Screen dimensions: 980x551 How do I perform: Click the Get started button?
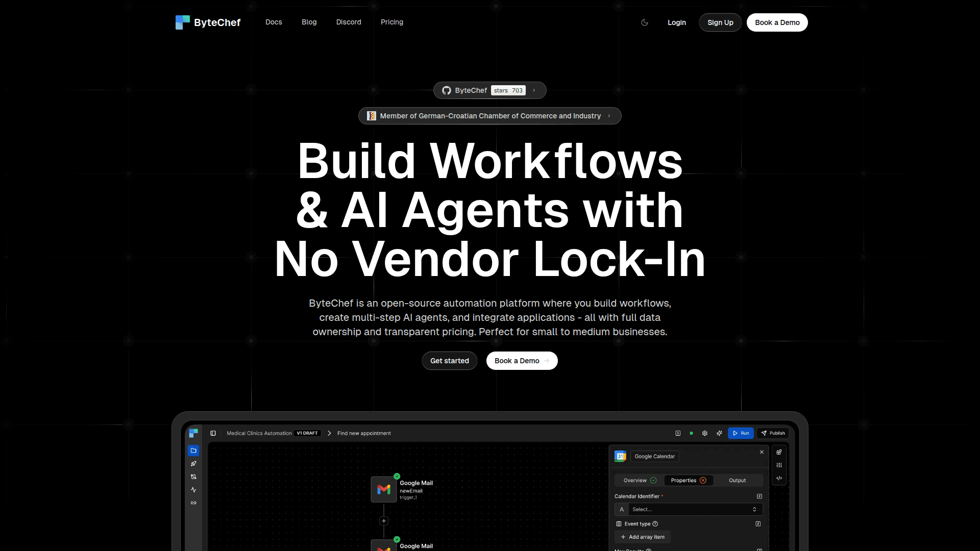449,361
